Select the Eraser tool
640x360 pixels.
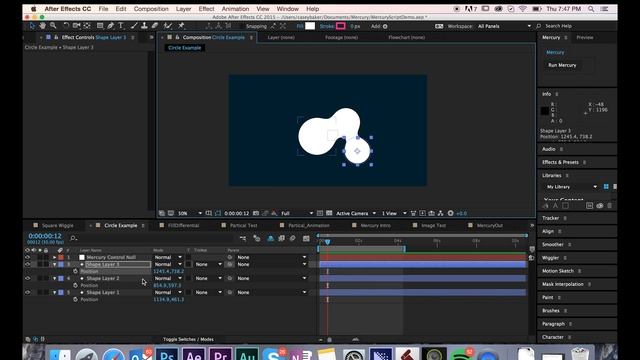tap(155, 26)
